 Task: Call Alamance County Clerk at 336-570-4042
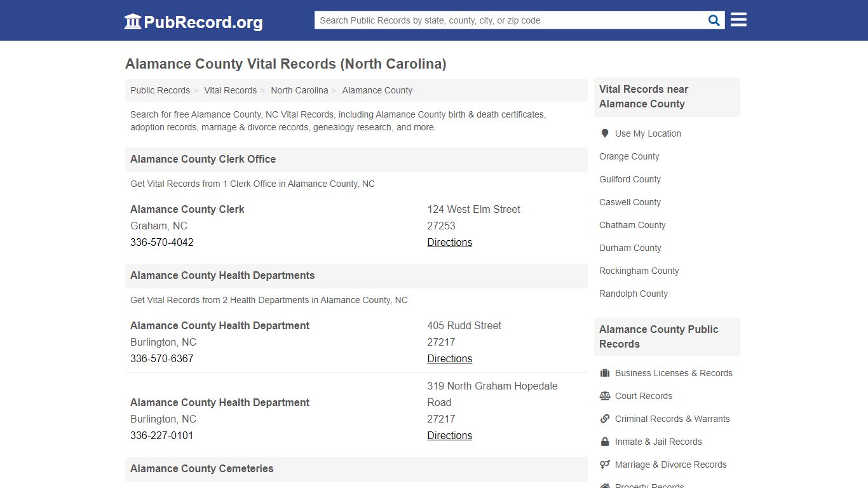pos(162,242)
